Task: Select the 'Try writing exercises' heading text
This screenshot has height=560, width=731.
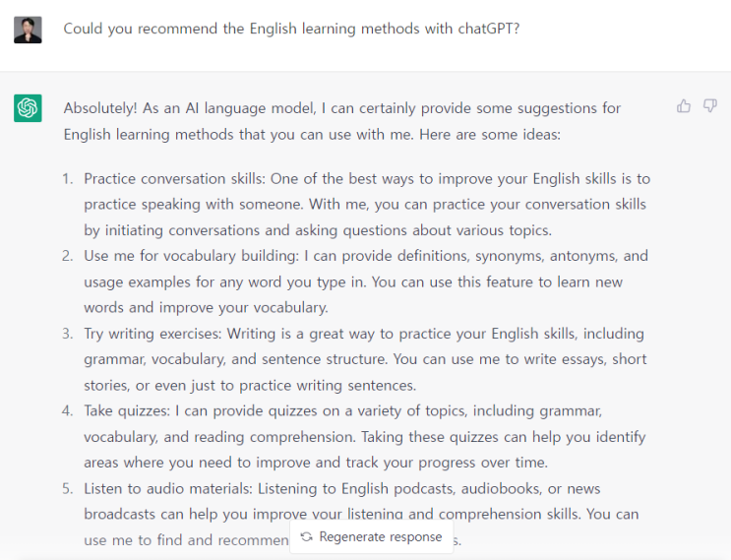Action: pos(152,334)
